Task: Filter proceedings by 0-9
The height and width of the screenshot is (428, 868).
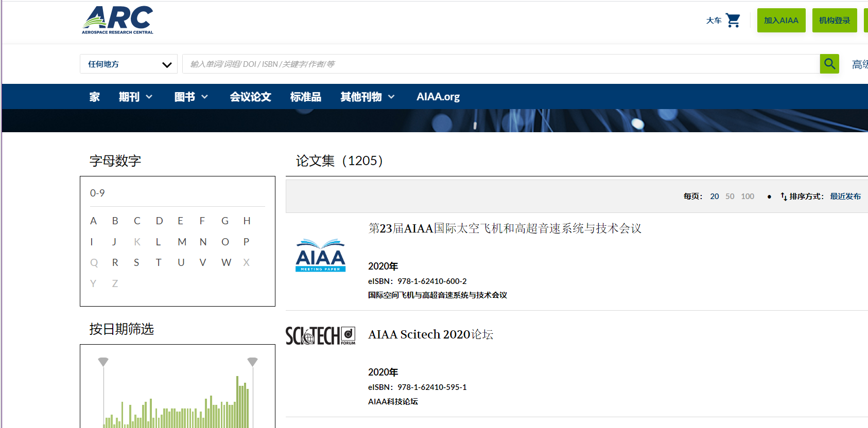Action: (x=97, y=193)
